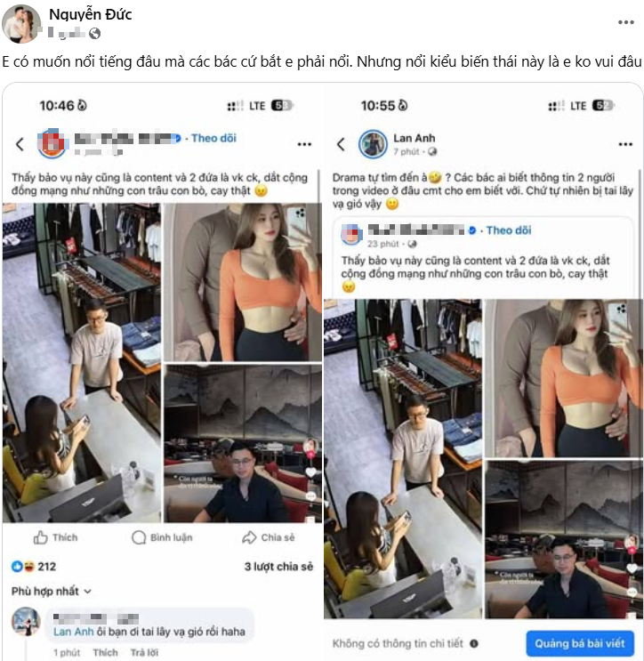The height and width of the screenshot is (661, 644).
Task: Open Lan Anh's round avatar in the right screenshot
Action: [373, 144]
